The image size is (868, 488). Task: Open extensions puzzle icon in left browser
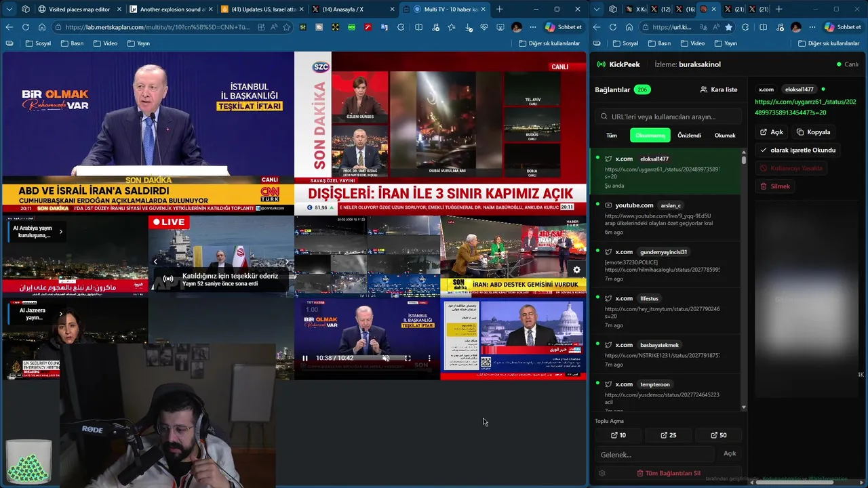click(x=401, y=27)
